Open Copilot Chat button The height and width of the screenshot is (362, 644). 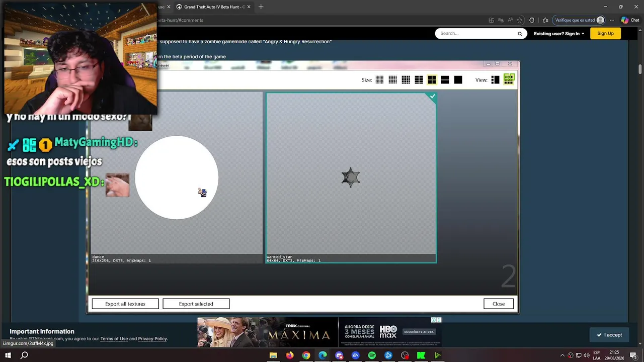(x=630, y=20)
